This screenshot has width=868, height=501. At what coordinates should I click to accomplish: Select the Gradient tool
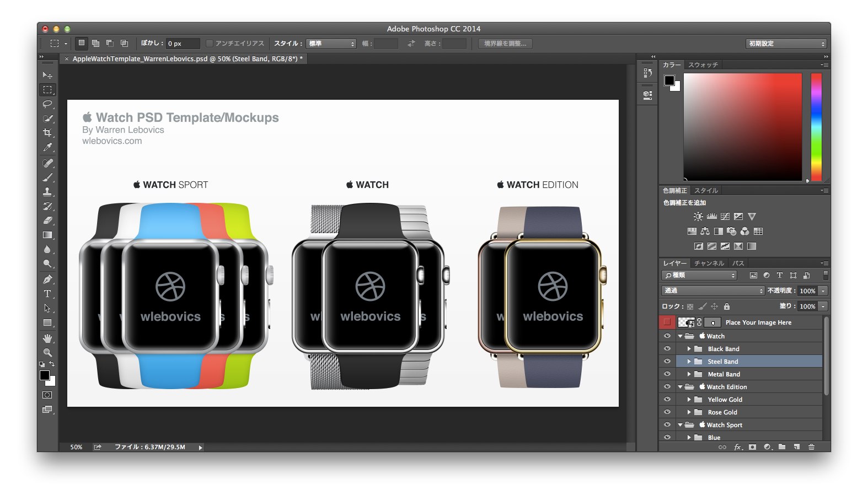[x=47, y=235]
